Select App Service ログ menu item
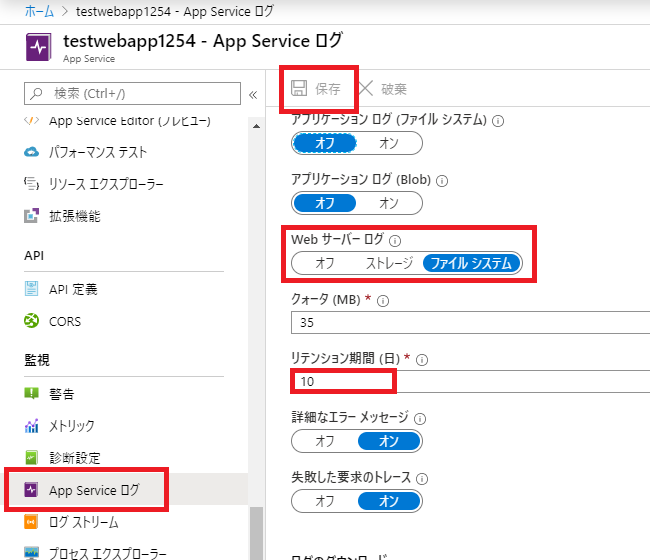 coord(124,490)
